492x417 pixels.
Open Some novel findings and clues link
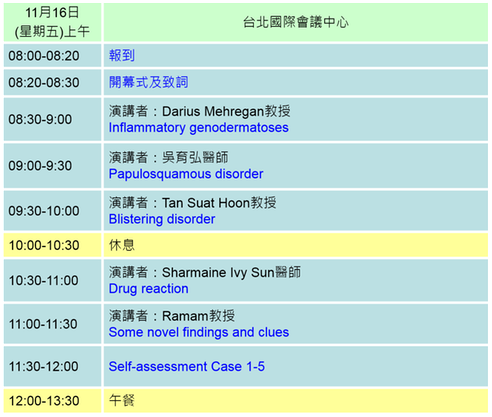click(199, 332)
